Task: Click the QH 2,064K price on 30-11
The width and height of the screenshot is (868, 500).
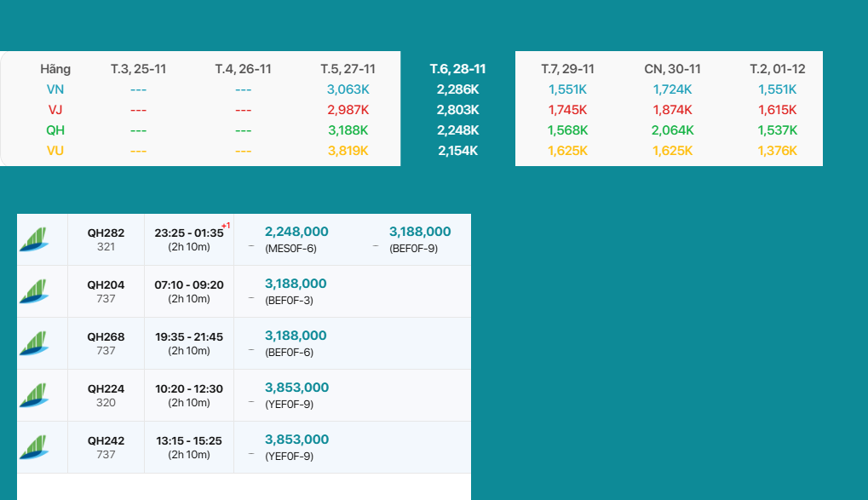Action: point(672,130)
